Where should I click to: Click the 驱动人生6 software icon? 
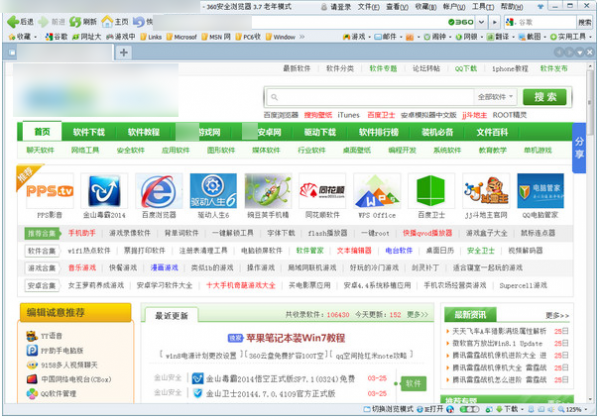[x=213, y=191]
